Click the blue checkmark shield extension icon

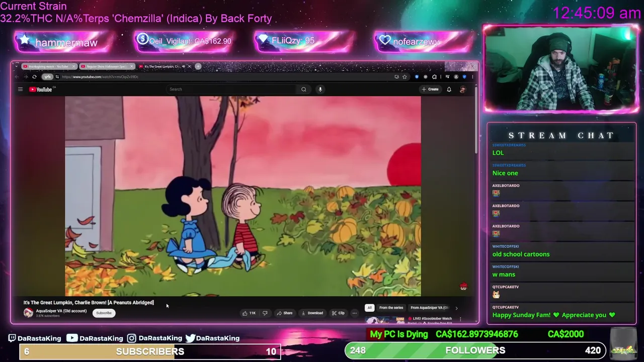pyautogui.click(x=464, y=77)
